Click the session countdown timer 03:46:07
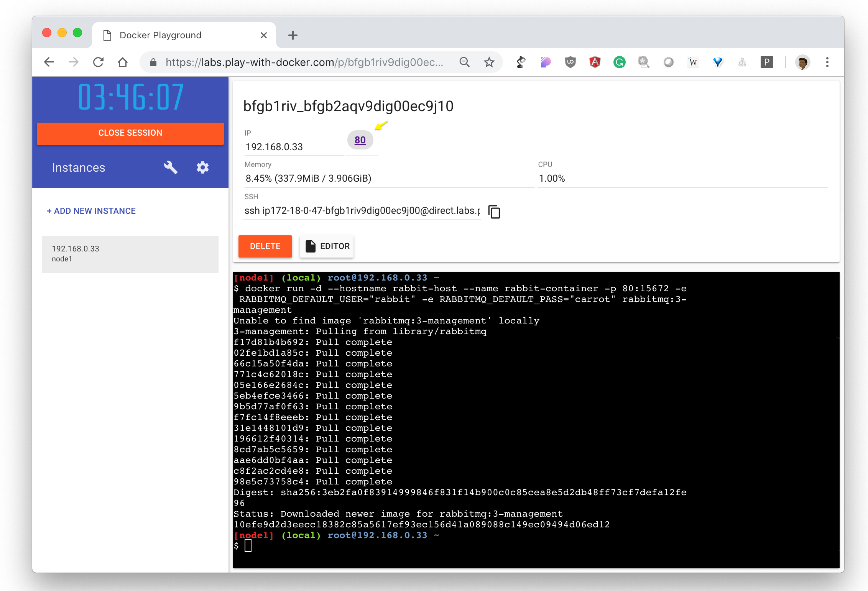 (x=131, y=97)
